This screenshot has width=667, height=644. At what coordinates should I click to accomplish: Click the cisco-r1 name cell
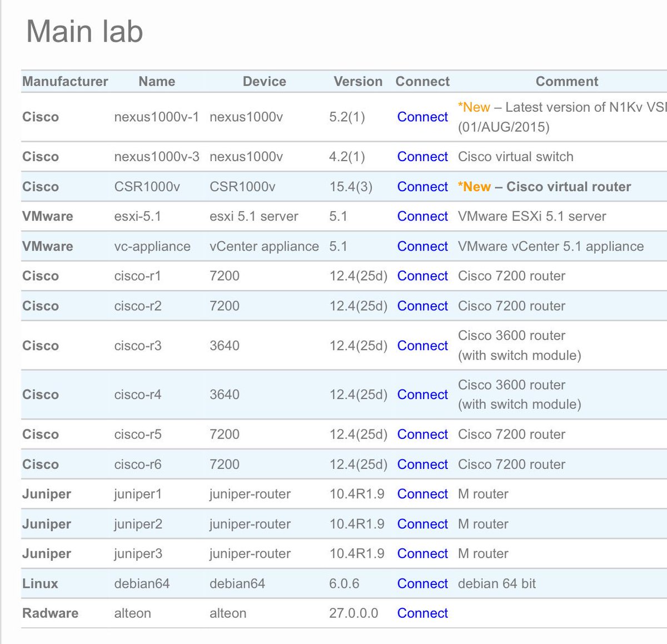click(137, 276)
